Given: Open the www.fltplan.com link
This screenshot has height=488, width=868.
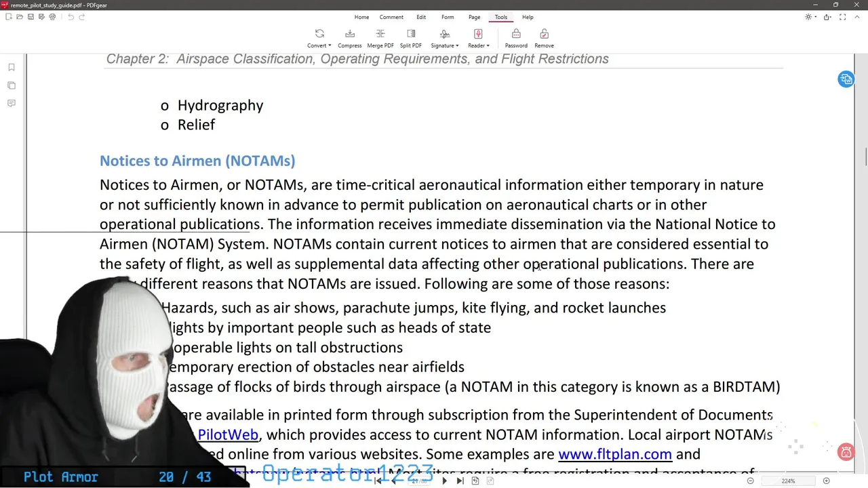Looking at the screenshot, I should (x=615, y=454).
